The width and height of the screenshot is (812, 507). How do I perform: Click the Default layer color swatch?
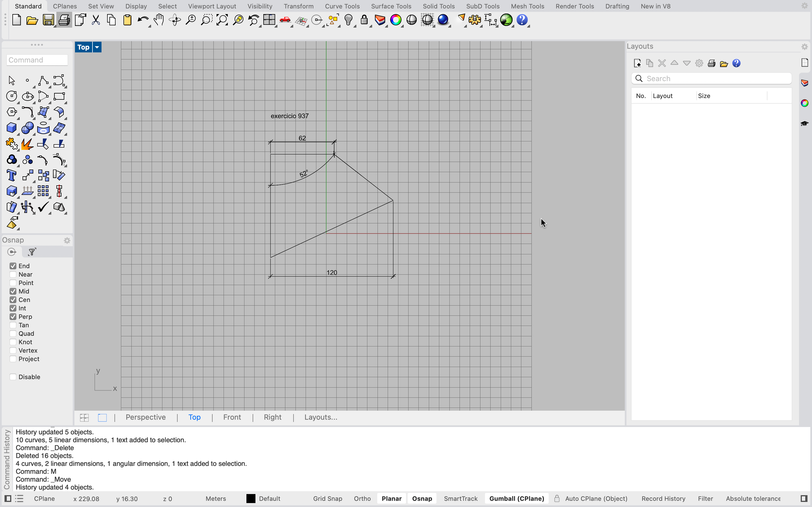251,499
